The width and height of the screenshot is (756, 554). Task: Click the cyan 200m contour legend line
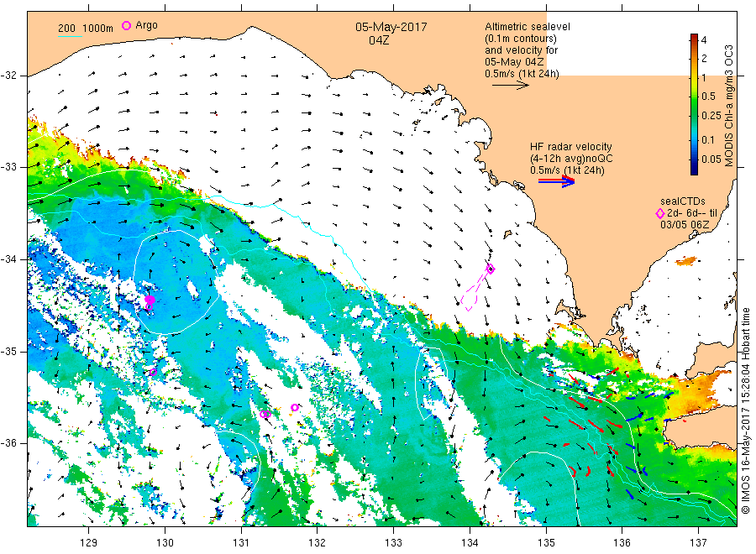pos(70,37)
